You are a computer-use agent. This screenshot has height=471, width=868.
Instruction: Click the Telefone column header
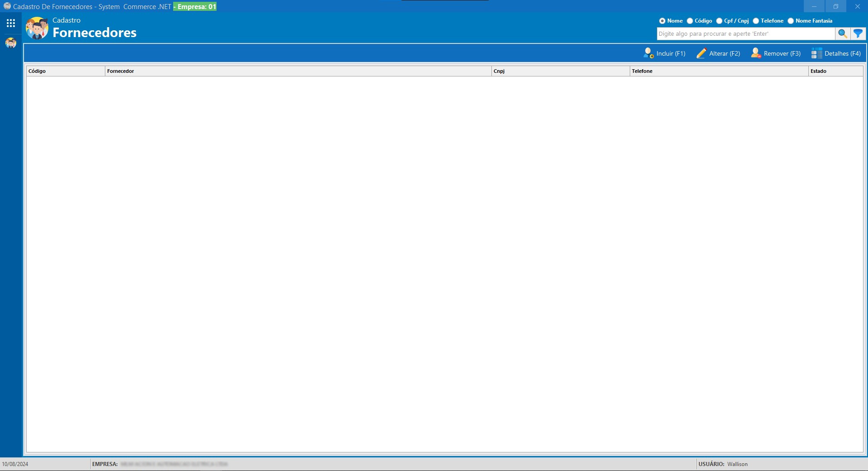pos(718,71)
